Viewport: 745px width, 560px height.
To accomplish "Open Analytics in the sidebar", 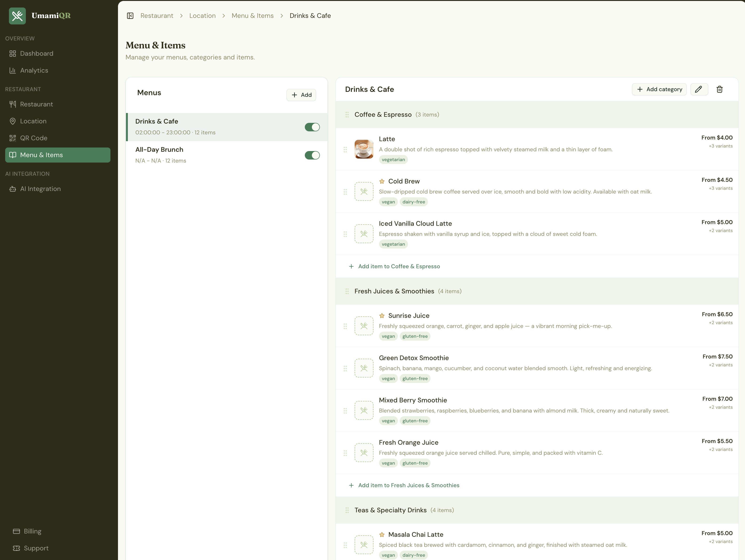I will pyautogui.click(x=58, y=70).
